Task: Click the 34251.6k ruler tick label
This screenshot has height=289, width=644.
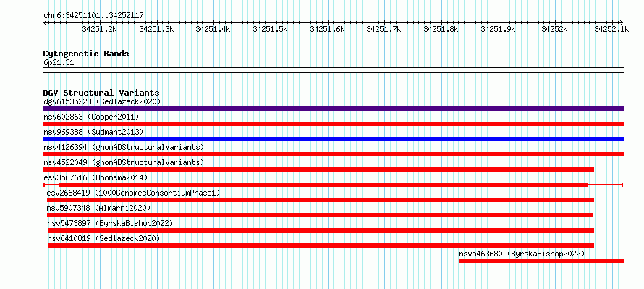Action: [x=327, y=29]
